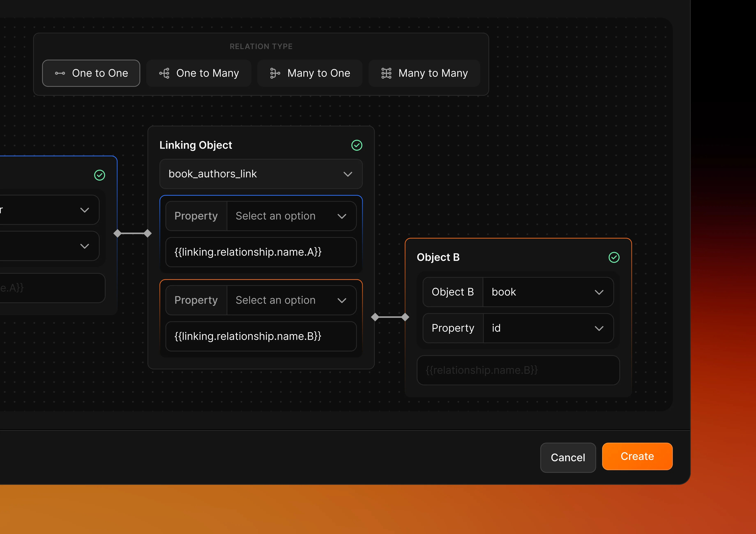Image resolution: width=756 pixels, height=534 pixels.
Task: Toggle the left panel's green checkmark
Action: pos(99,175)
